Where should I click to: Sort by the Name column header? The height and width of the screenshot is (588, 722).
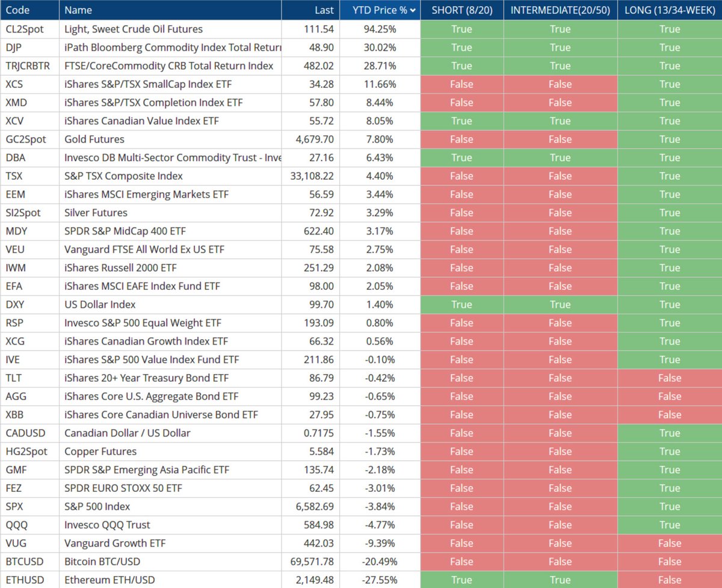point(170,10)
